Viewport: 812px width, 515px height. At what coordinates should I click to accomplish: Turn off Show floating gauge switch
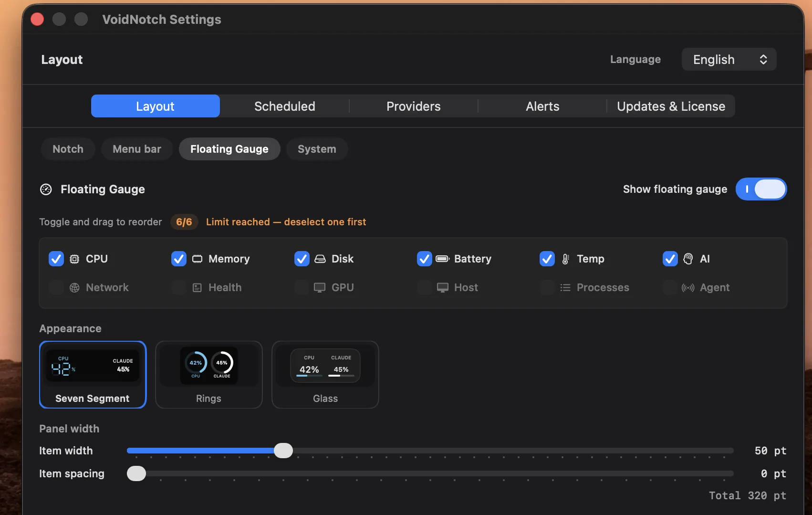(x=761, y=189)
